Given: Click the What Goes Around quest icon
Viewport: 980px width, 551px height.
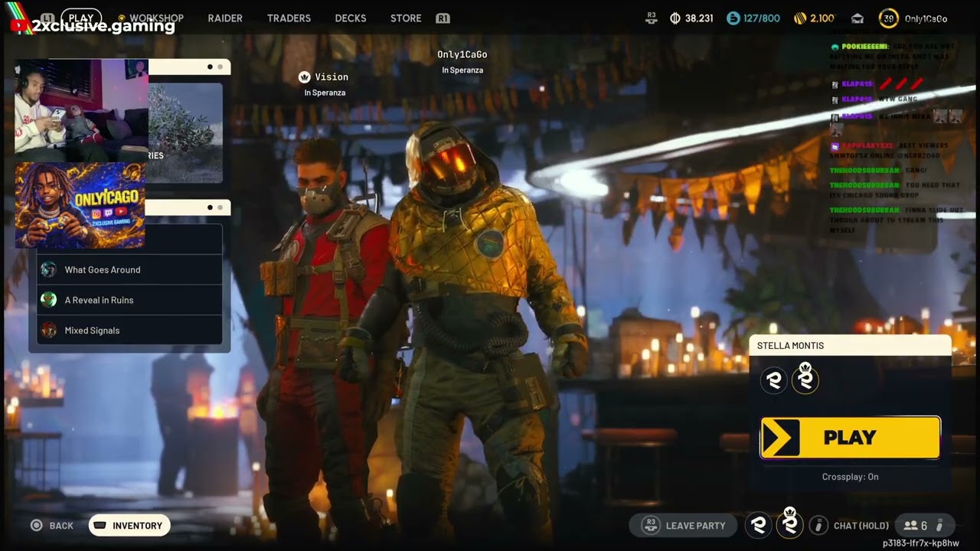Looking at the screenshot, I should (49, 269).
